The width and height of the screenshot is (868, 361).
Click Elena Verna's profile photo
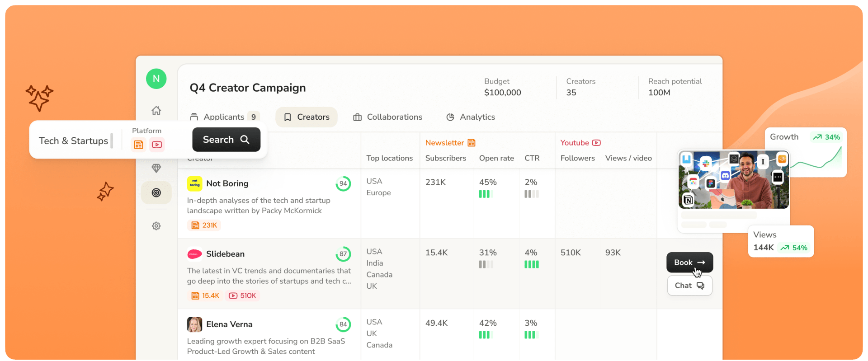(x=194, y=324)
